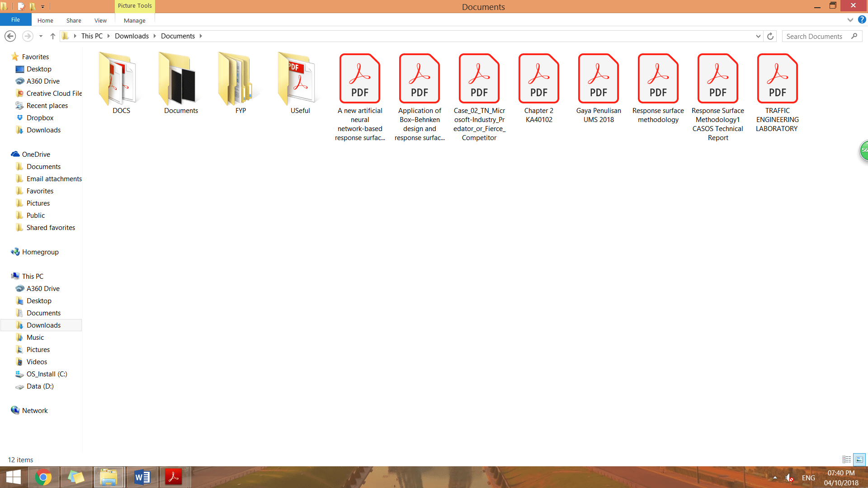Open the Manage tab under Picture Tools
This screenshot has height=488, width=868.
(x=134, y=20)
